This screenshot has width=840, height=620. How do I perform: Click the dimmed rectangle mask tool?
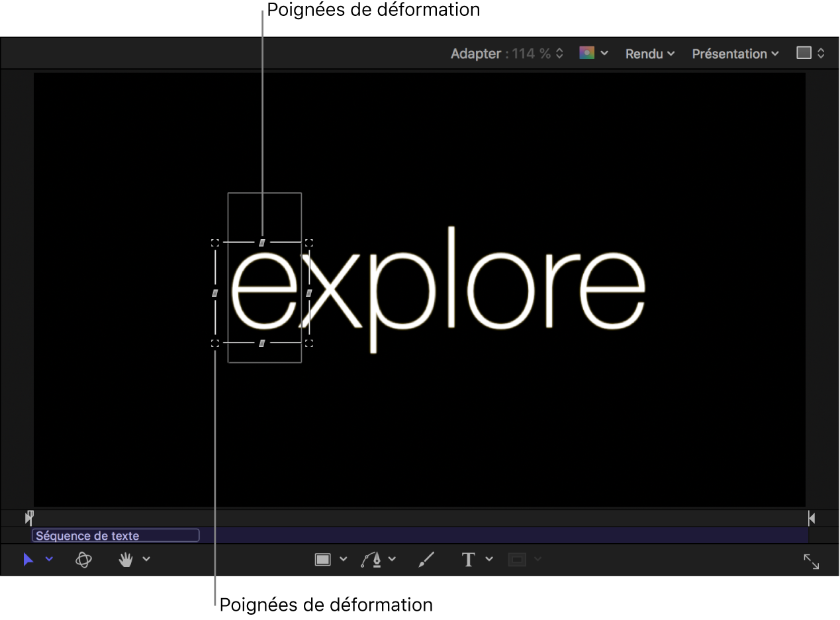[x=517, y=560]
